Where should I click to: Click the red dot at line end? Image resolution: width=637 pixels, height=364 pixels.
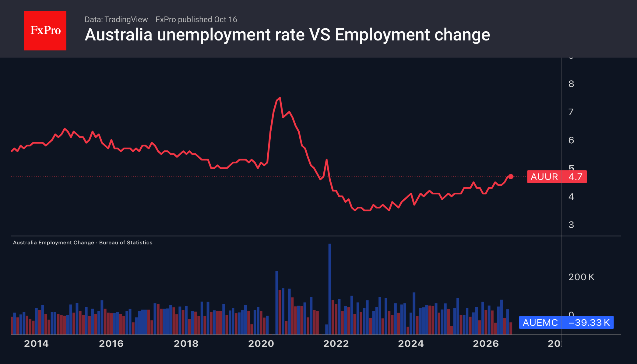tap(511, 177)
